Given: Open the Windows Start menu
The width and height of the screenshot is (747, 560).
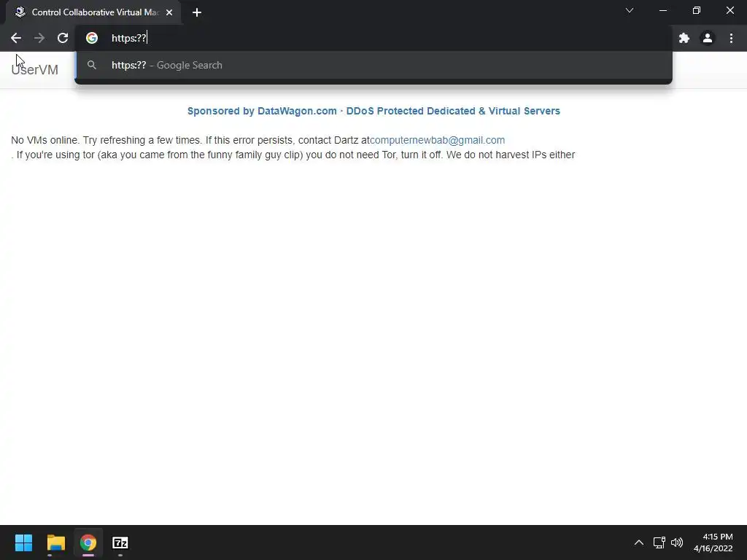Looking at the screenshot, I should (x=23, y=542).
